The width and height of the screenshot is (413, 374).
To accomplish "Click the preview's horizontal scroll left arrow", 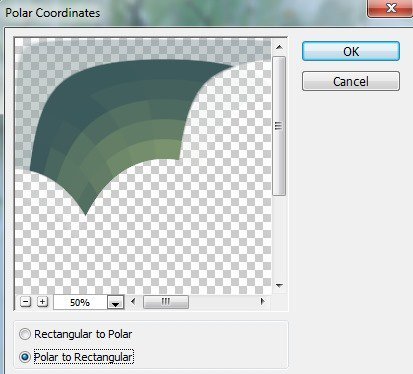I will click(x=133, y=302).
